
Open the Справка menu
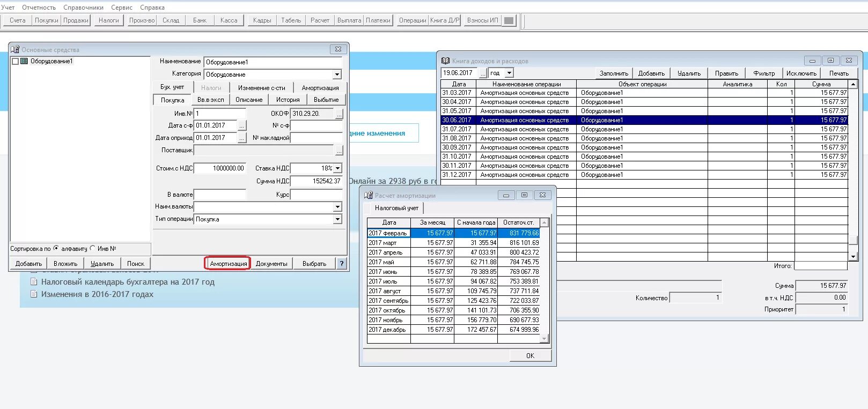point(152,8)
